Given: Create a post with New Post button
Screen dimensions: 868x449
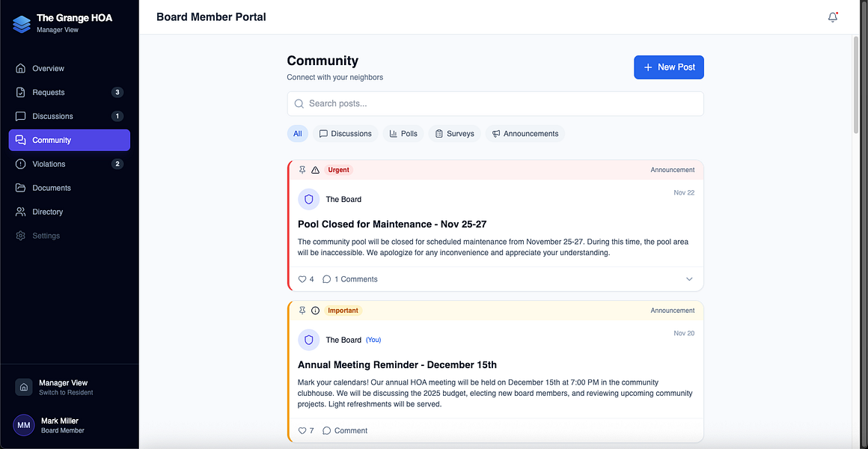Looking at the screenshot, I should point(669,67).
